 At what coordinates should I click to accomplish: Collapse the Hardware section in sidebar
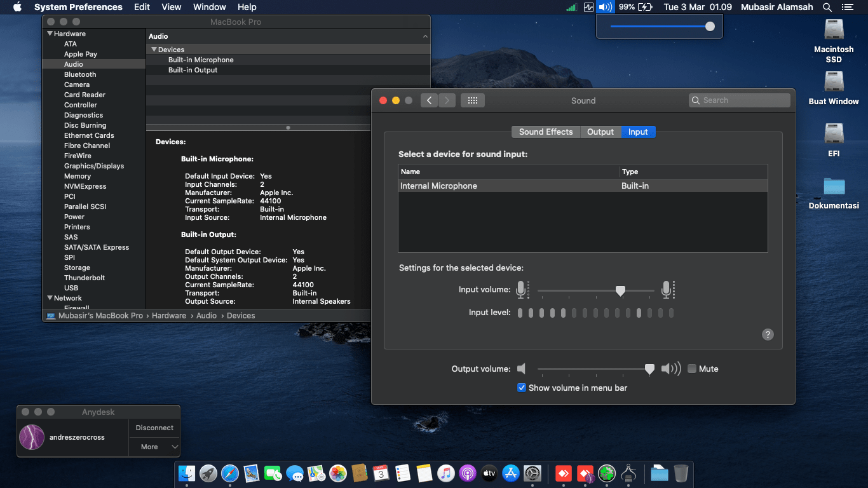[x=50, y=34]
